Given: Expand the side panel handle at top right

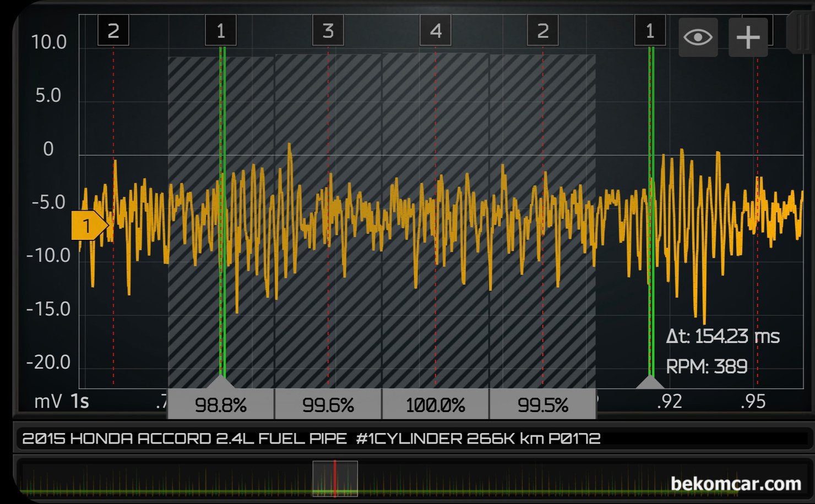Looking at the screenshot, I should [801, 32].
